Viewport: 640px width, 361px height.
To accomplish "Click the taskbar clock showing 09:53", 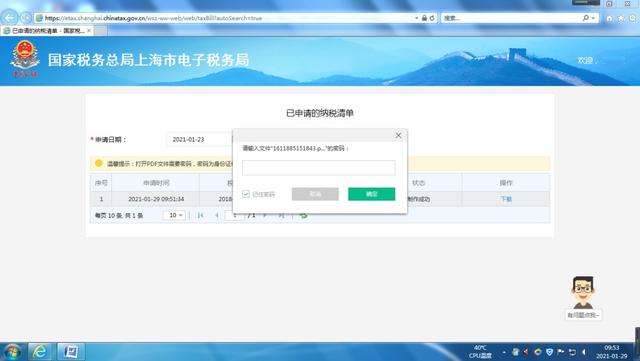I will pyautogui.click(x=611, y=352).
